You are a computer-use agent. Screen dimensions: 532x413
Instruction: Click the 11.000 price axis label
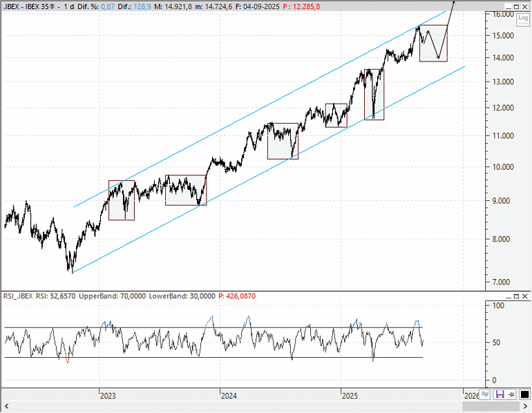coord(504,135)
